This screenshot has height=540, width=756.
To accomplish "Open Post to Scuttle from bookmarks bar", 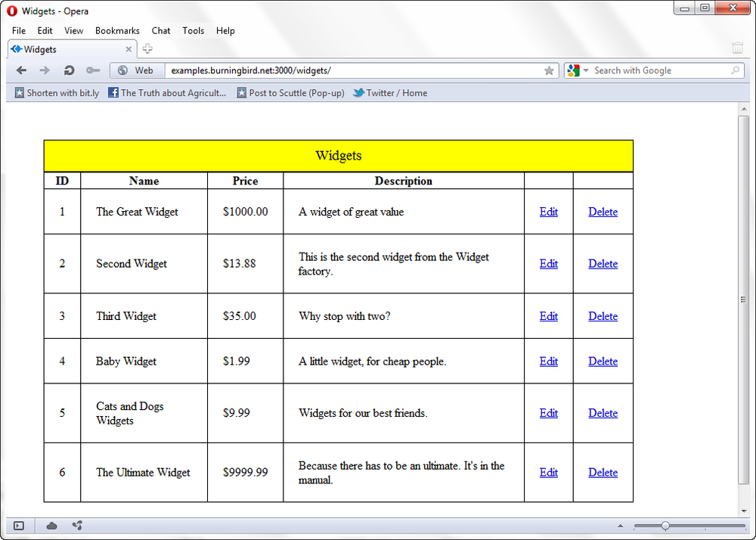I will pyautogui.click(x=290, y=92).
